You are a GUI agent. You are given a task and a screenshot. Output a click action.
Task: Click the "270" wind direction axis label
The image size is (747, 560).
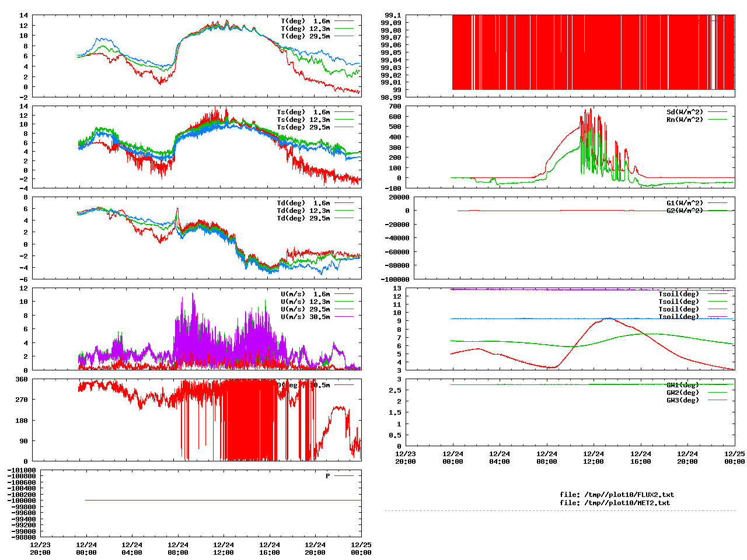click(x=22, y=400)
